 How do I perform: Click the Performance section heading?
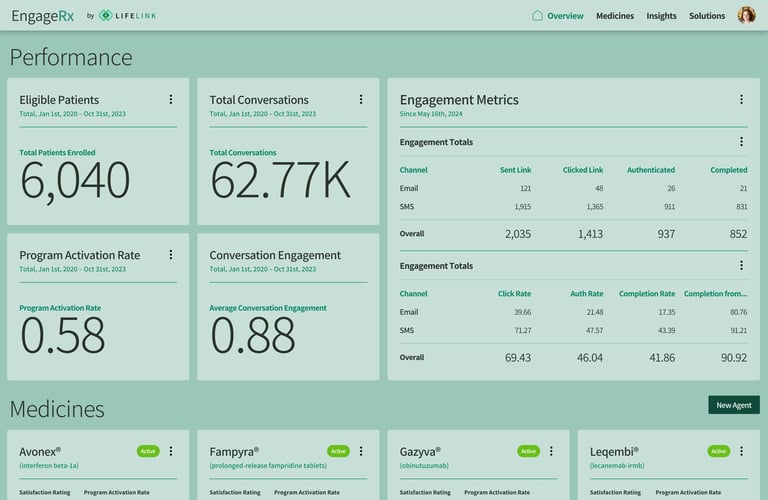coord(71,57)
